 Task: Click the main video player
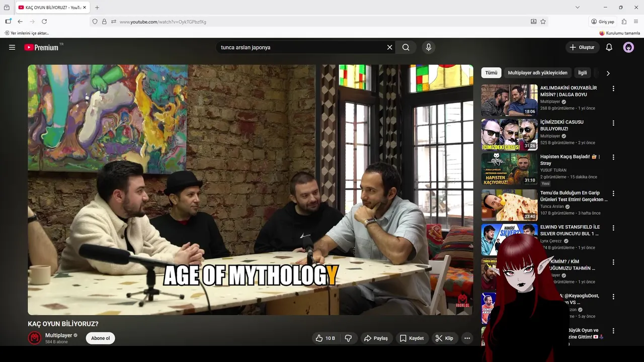[251, 190]
